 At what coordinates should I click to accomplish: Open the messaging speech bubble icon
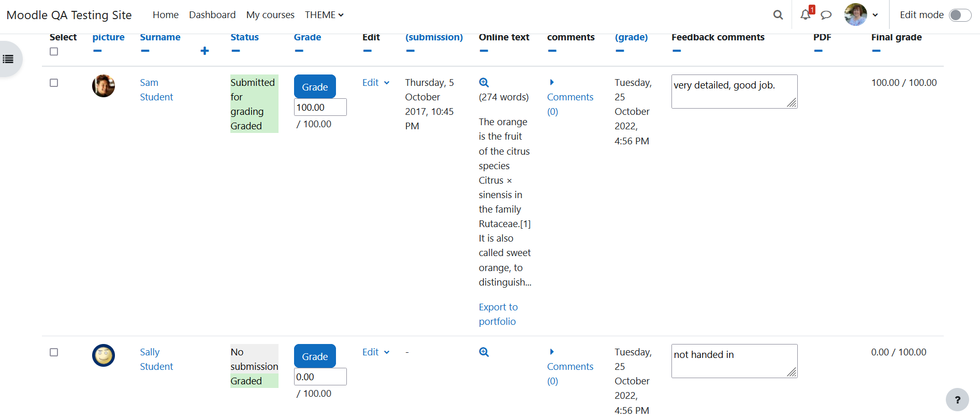point(826,15)
